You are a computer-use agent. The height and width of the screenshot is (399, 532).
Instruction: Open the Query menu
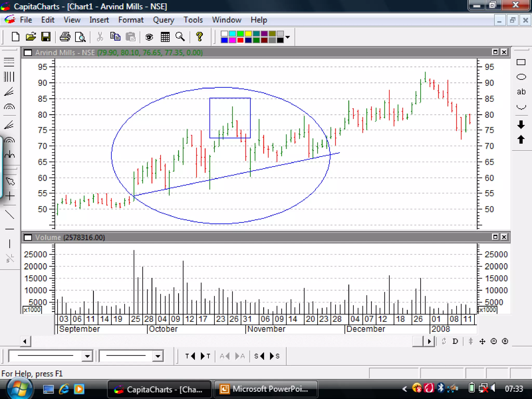(163, 20)
